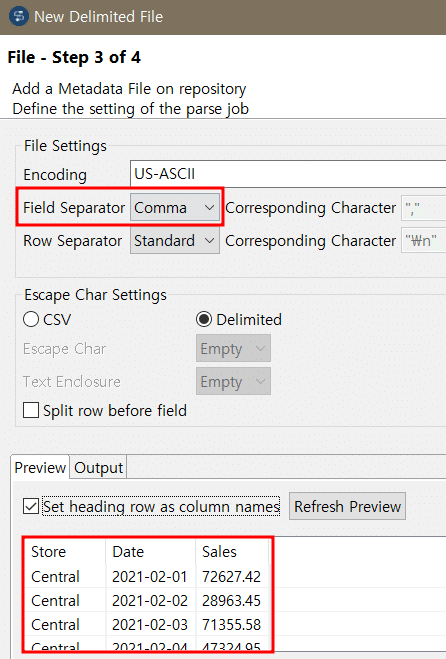Click the disabled Text Enclosure Empty dropdown
This screenshot has height=659, width=446.
(233, 382)
